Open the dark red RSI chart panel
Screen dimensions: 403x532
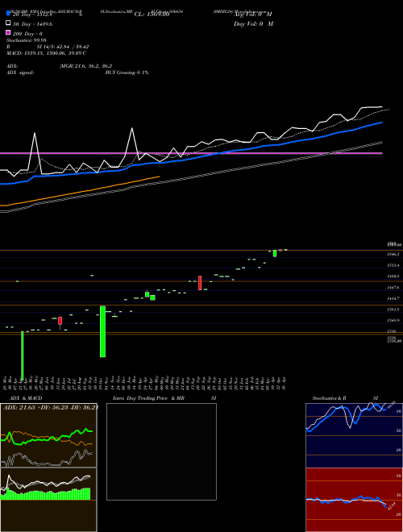pyautogui.click(x=354, y=500)
